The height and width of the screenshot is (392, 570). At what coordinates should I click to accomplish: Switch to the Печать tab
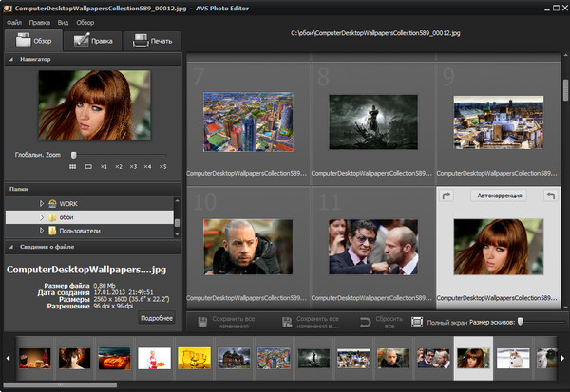(x=152, y=41)
